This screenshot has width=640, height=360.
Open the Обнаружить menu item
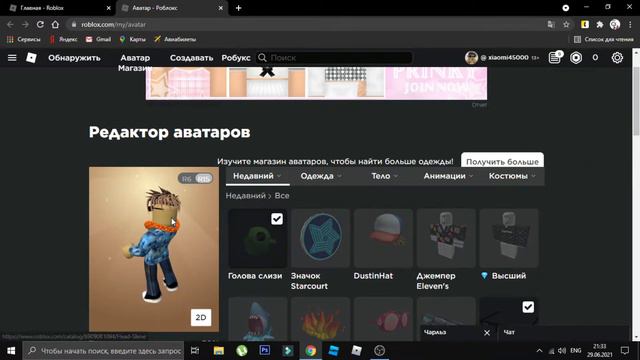point(74,58)
